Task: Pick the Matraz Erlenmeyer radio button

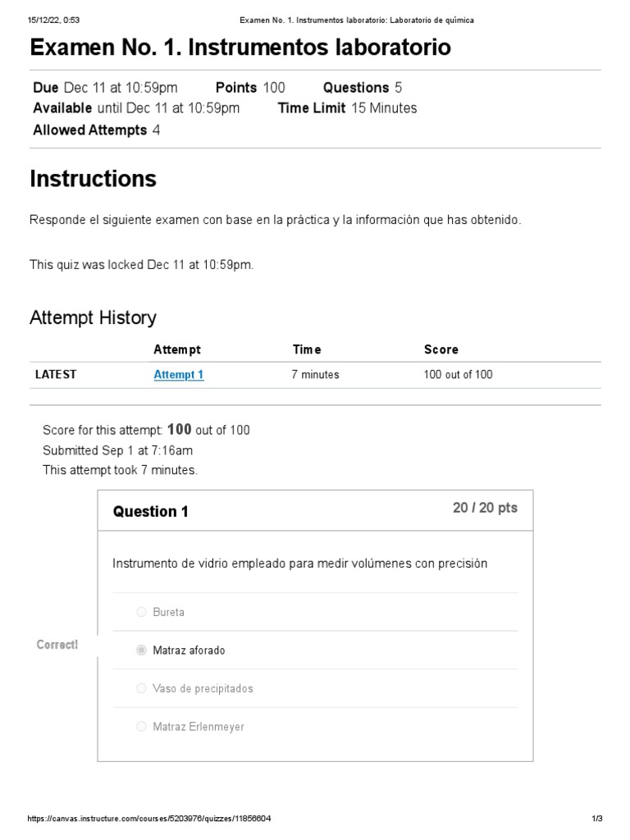Action: (x=141, y=727)
